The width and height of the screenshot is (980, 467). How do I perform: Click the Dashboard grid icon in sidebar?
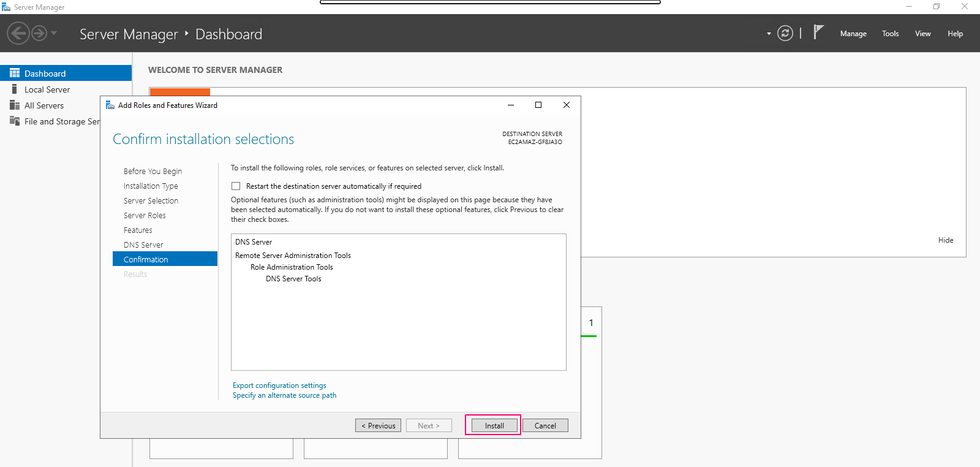pyautogui.click(x=15, y=73)
